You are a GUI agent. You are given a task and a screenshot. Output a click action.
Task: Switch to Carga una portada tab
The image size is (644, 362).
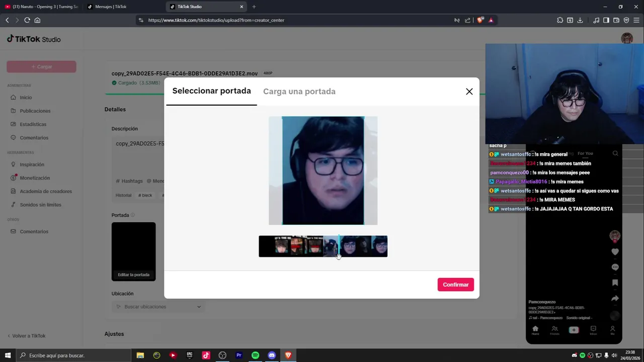pyautogui.click(x=299, y=92)
